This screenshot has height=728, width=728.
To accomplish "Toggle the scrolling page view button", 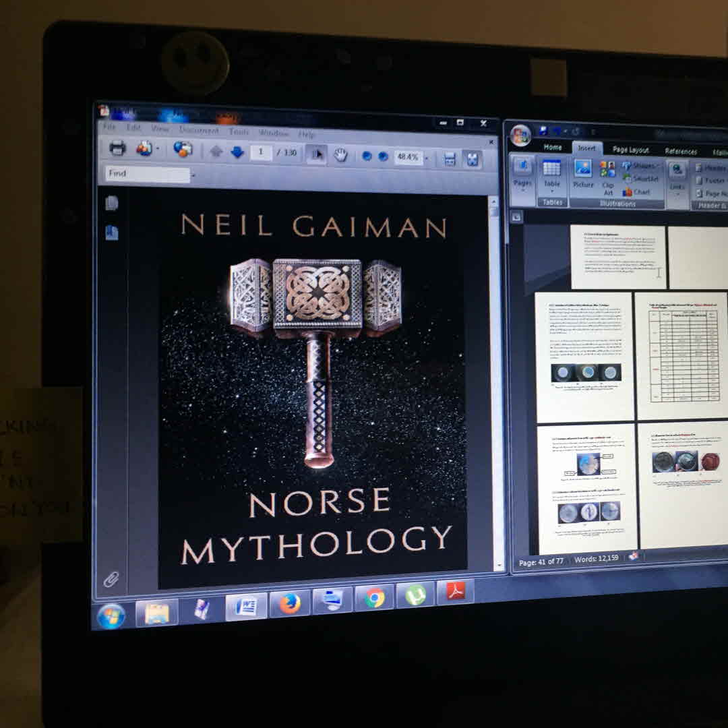I will click(x=450, y=158).
